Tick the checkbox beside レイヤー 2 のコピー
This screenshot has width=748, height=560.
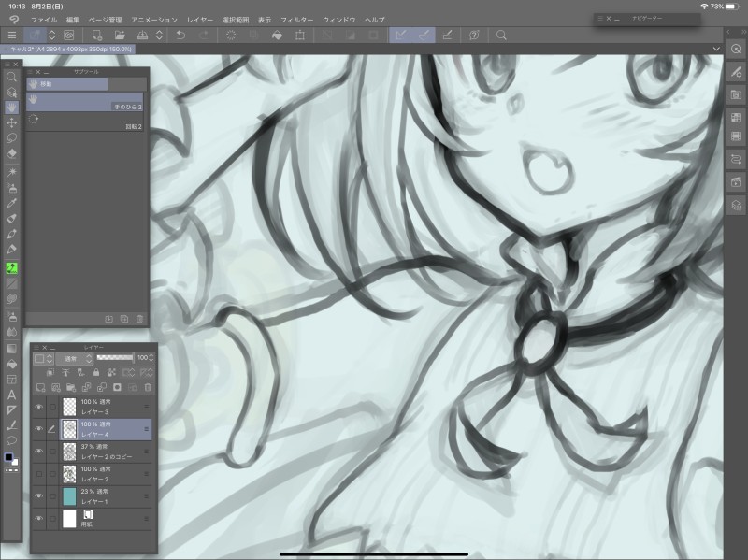tap(52, 452)
